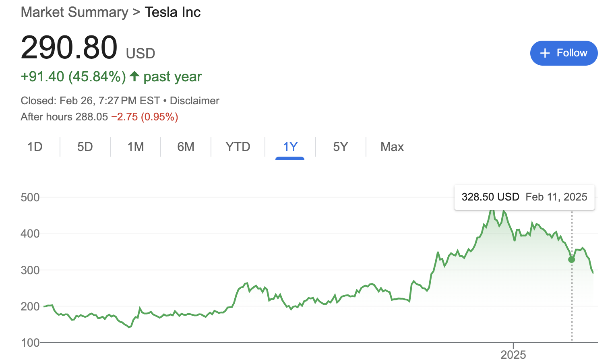The height and width of the screenshot is (364, 616).
Task: Open the 6M chart view
Action: point(186,147)
